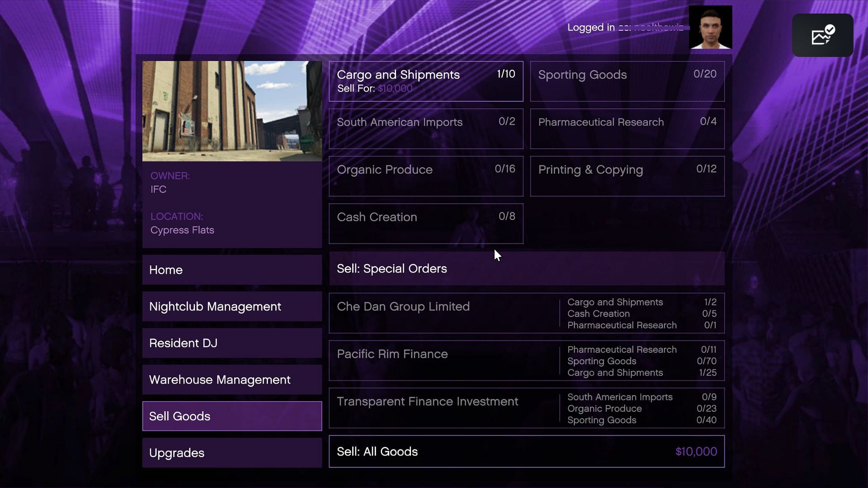Toggle Sell Goods active panel

(232, 416)
